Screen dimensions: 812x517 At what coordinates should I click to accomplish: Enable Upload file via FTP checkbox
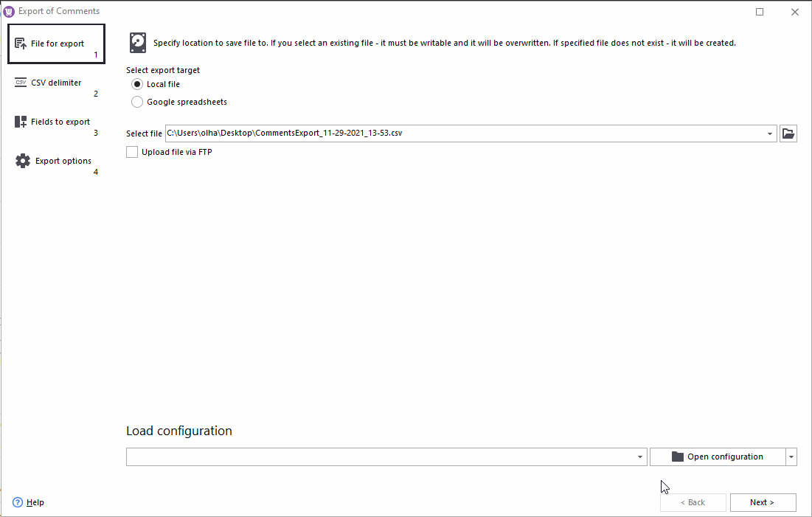click(x=132, y=152)
